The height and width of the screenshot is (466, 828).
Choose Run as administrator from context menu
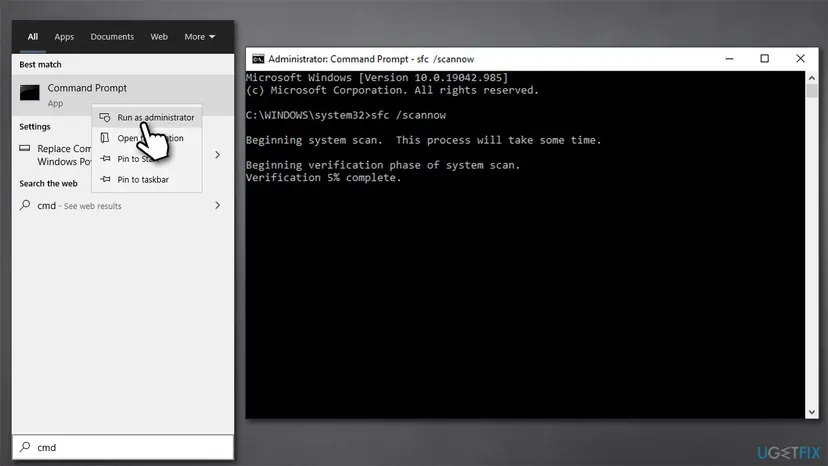pyautogui.click(x=147, y=117)
